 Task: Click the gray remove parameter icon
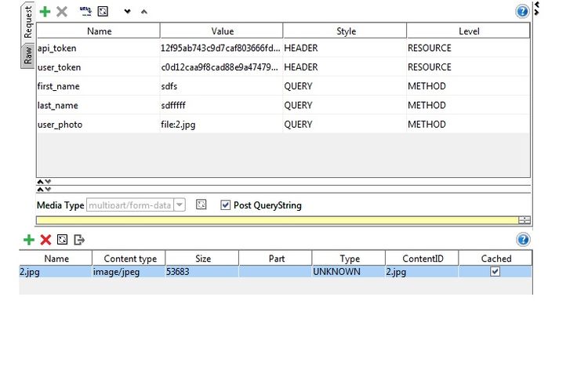62,12
